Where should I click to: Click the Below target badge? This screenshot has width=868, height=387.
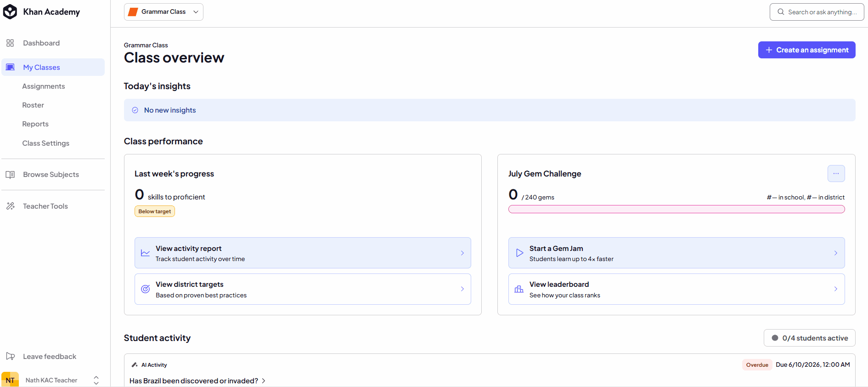[x=155, y=211]
